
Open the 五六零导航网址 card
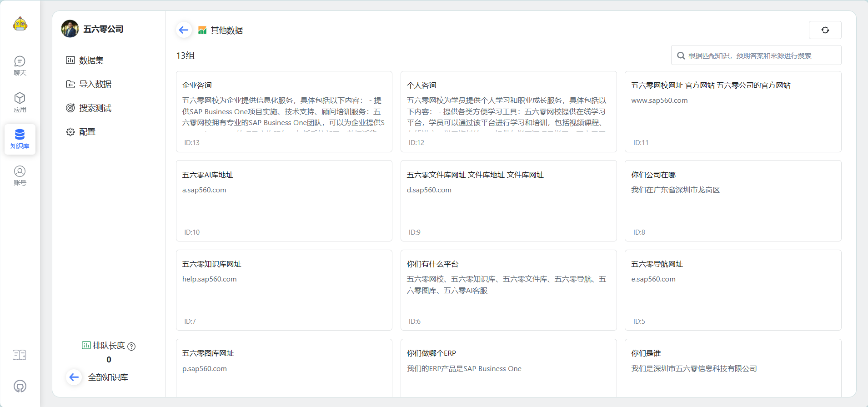(733, 290)
